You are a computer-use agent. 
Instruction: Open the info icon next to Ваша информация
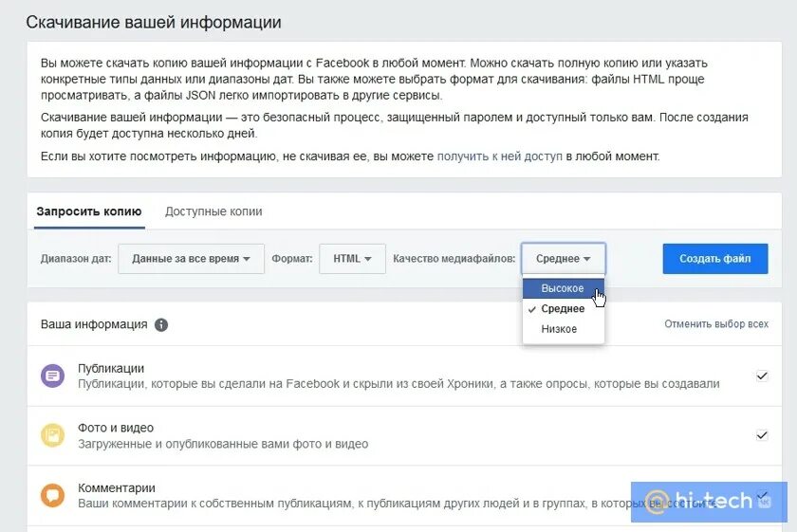[161, 324]
